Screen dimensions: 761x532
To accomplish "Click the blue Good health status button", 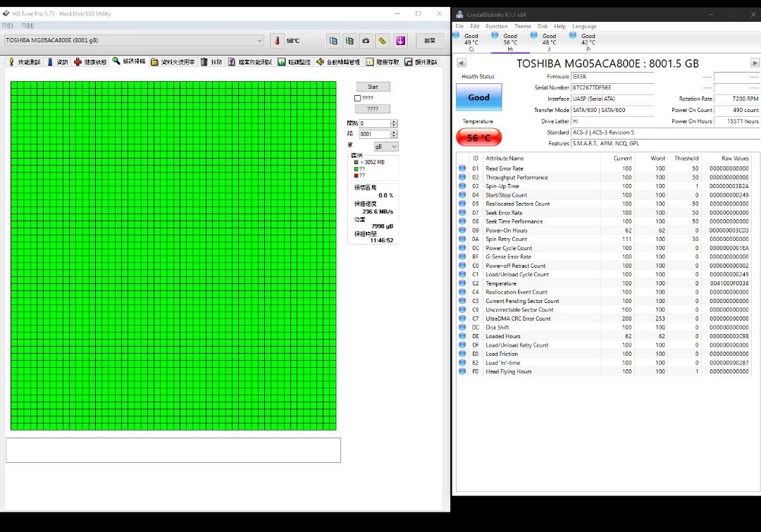I will pos(478,97).
